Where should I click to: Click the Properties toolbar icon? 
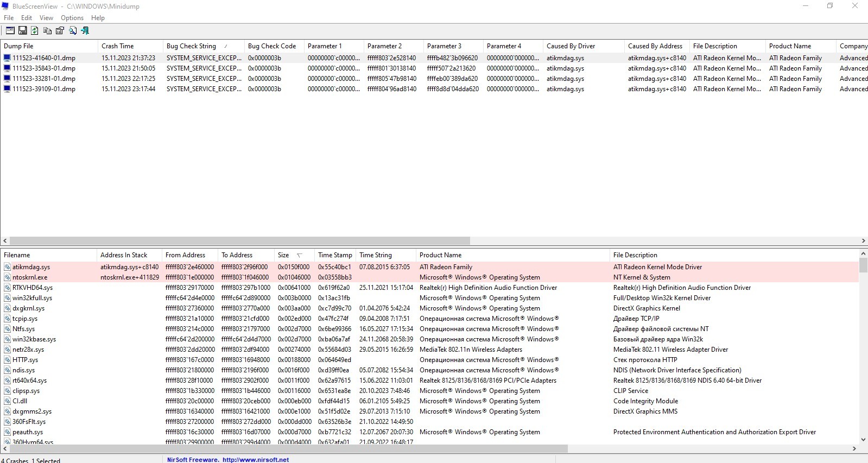pos(60,31)
